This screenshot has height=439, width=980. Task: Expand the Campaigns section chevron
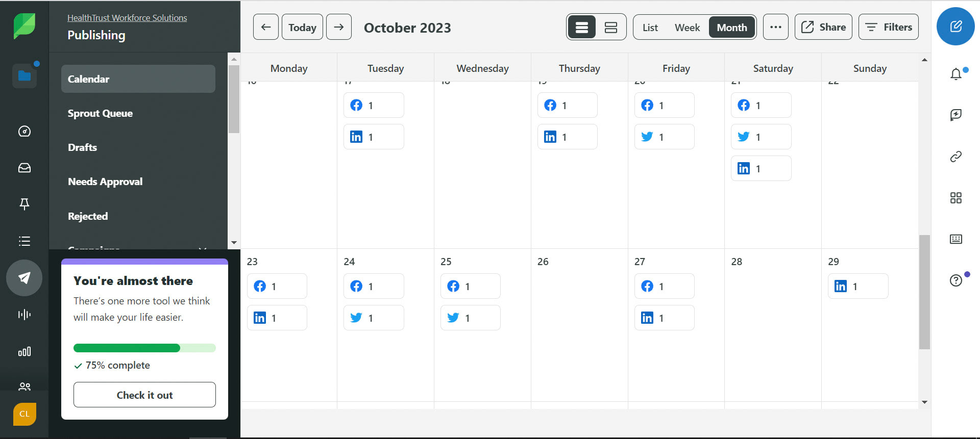point(203,248)
